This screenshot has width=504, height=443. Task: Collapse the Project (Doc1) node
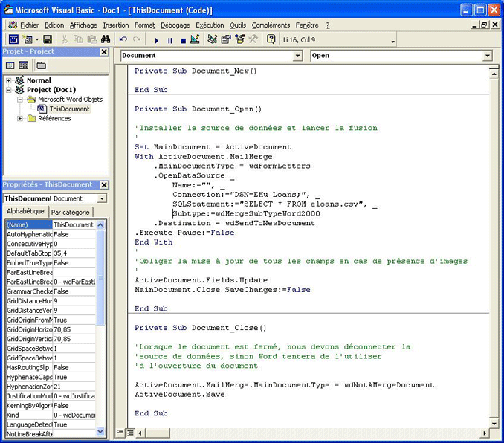pos(9,90)
